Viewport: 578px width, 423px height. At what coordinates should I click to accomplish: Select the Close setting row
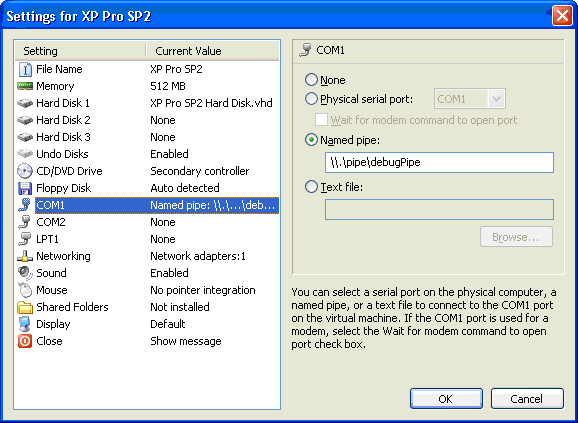147,341
